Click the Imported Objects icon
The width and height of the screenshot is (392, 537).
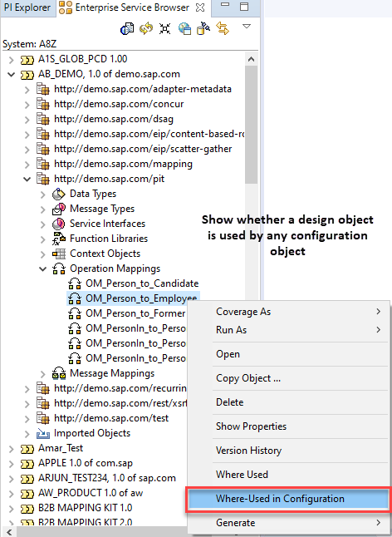(42, 434)
